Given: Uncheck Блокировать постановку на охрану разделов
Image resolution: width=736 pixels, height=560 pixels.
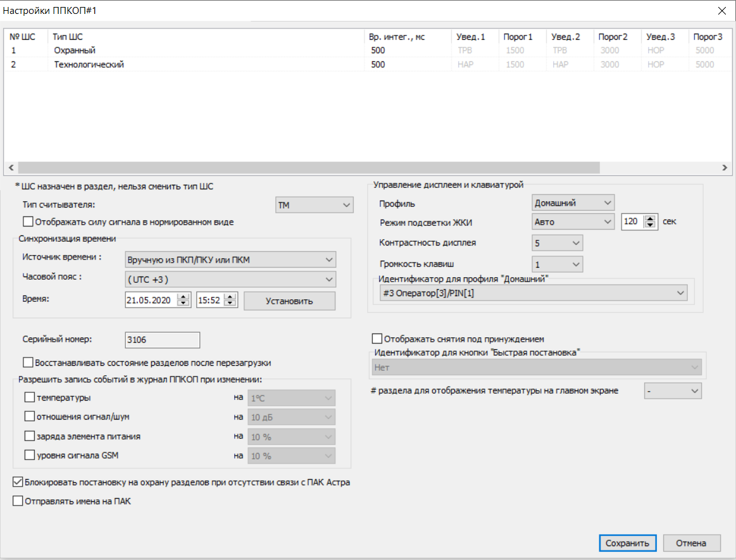Looking at the screenshot, I should (x=18, y=482).
